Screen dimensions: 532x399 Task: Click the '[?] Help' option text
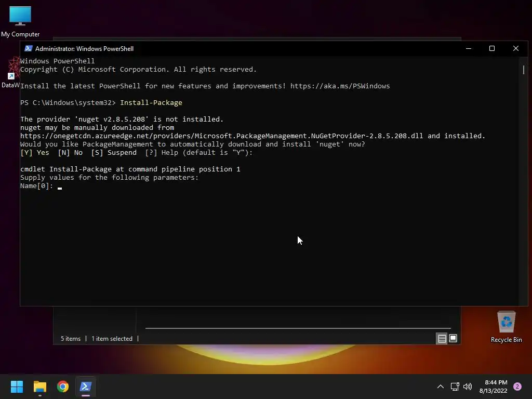[162, 153]
